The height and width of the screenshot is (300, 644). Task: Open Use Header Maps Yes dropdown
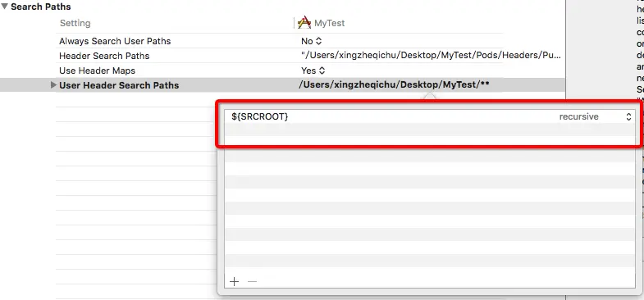coord(313,70)
